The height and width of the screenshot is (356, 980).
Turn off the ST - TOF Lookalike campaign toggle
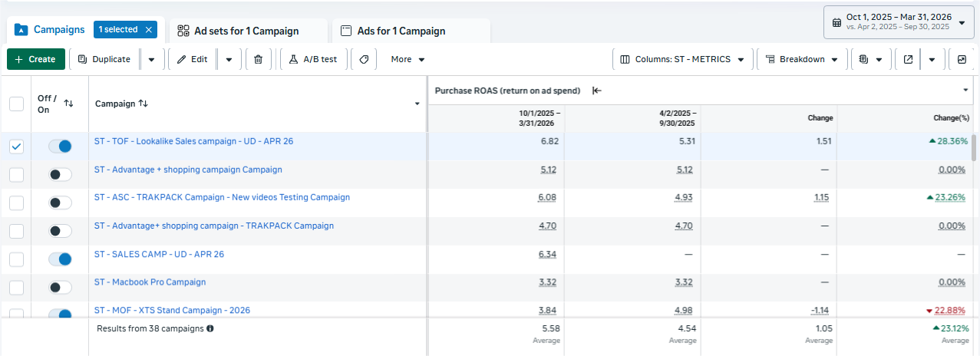pyautogui.click(x=60, y=147)
